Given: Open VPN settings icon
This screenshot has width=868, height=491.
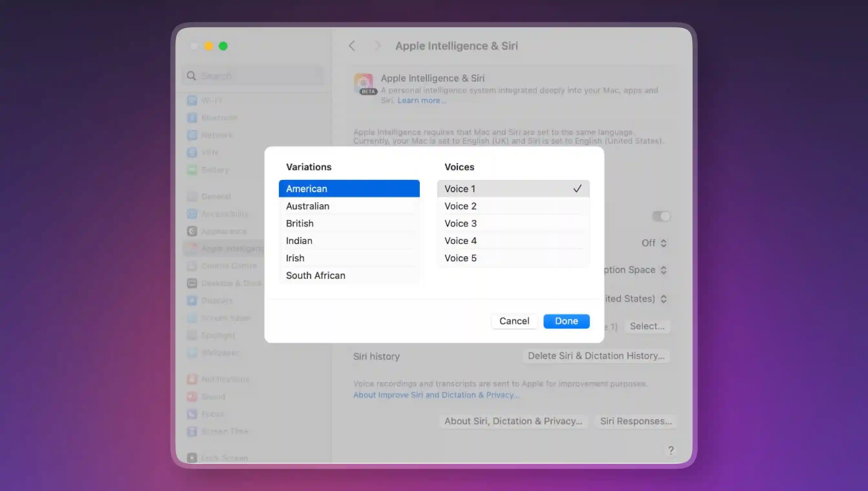Looking at the screenshot, I should [x=192, y=152].
